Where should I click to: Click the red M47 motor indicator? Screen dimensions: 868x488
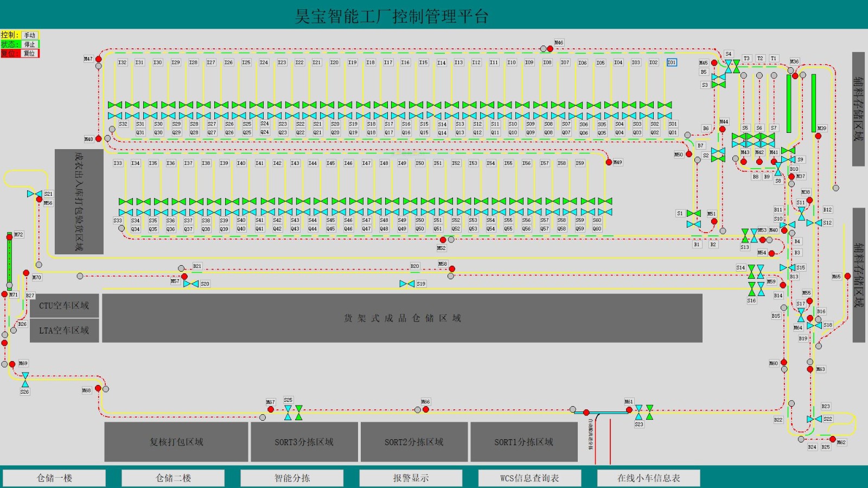[98, 59]
